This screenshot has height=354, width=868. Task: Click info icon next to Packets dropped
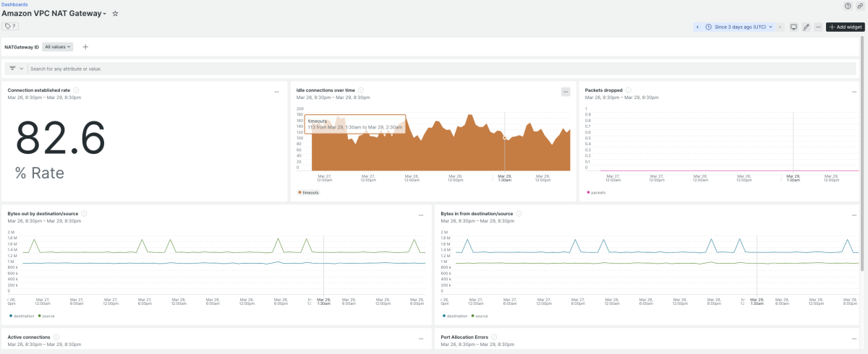pos(629,90)
